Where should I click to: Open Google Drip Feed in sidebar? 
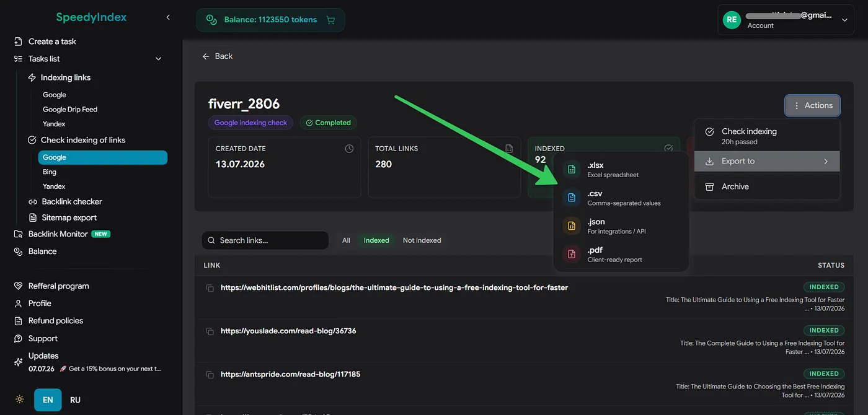(70, 110)
